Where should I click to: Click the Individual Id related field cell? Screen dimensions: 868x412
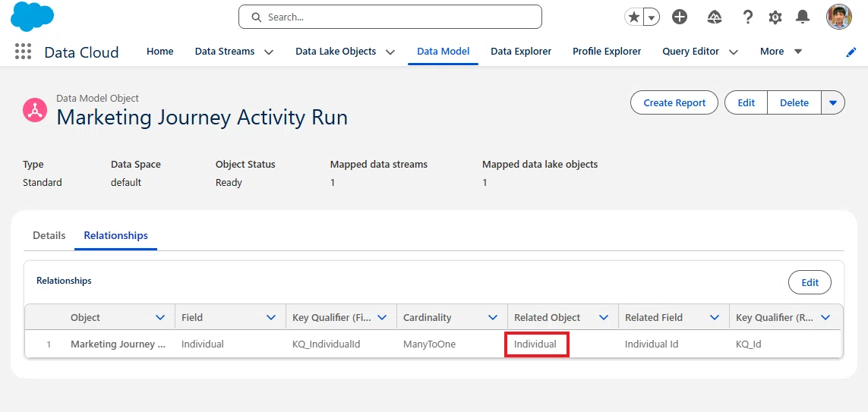[652, 344]
